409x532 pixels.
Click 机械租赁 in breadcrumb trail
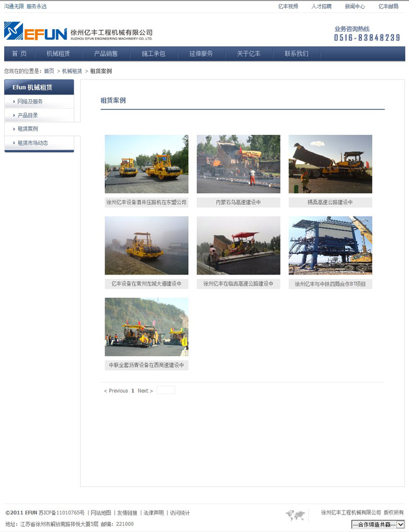tap(72, 71)
